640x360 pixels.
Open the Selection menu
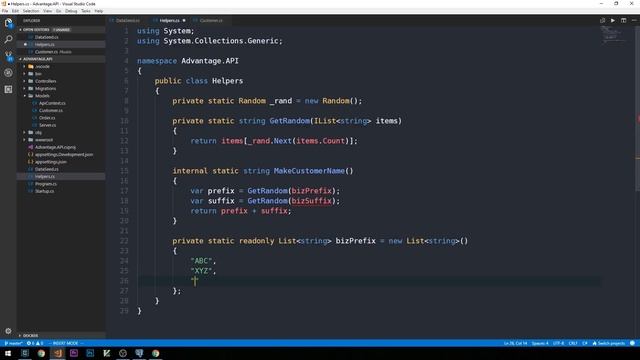[x=31, y=11]
